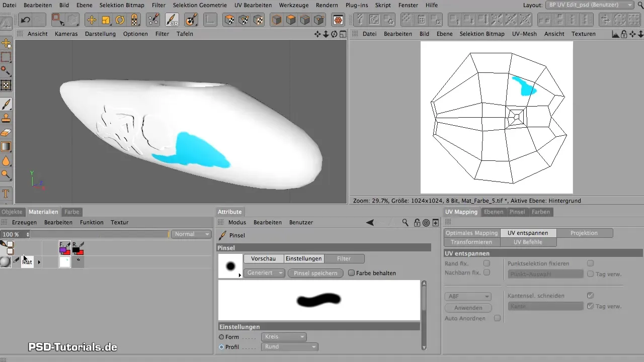Click the projection painting icon

pos(191,20)
